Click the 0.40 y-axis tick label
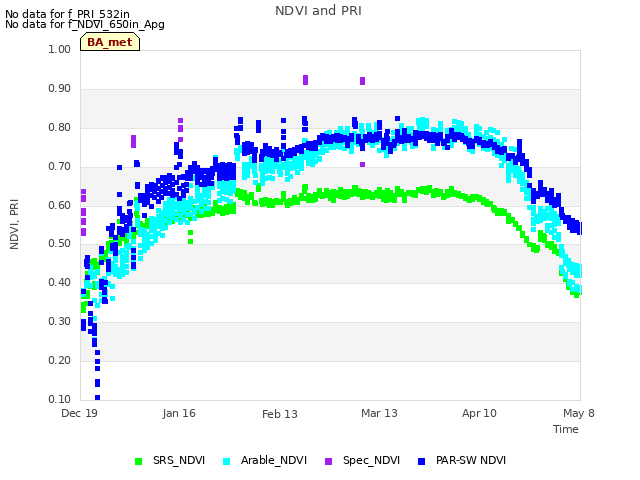Image resolution: width=640 pixels, height=480 pixels. pos(60,282)
